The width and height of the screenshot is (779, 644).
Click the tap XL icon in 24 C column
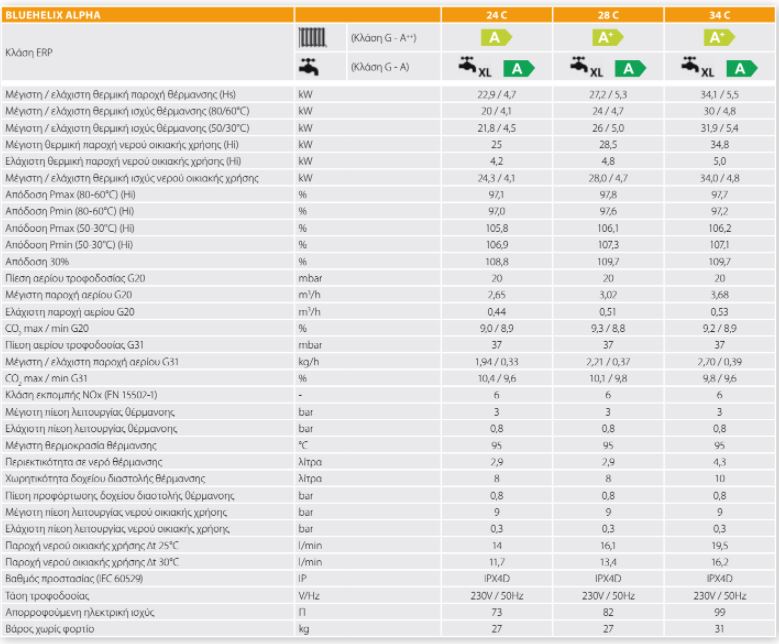(x=474, y=68)
